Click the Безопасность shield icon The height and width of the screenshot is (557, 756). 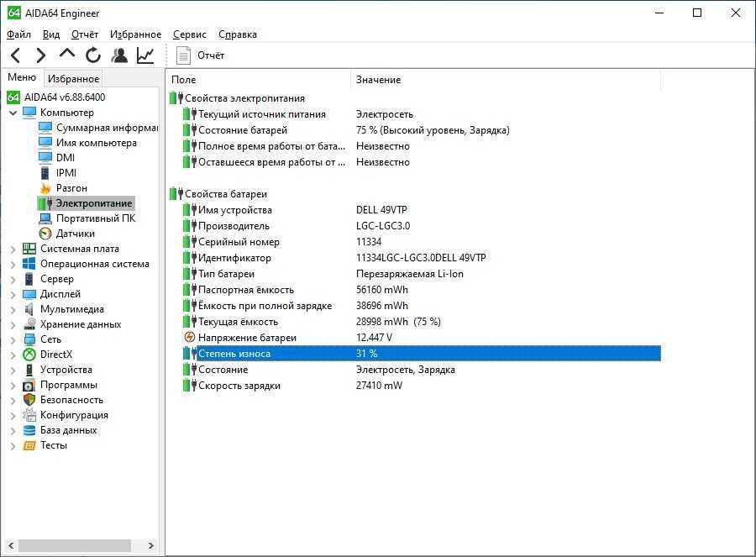(29, 400)
